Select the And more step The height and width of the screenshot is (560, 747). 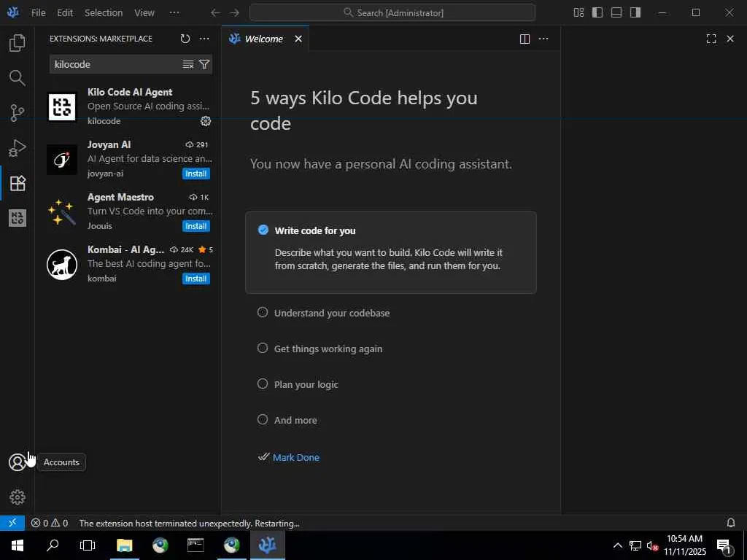(x=295, y=420)
